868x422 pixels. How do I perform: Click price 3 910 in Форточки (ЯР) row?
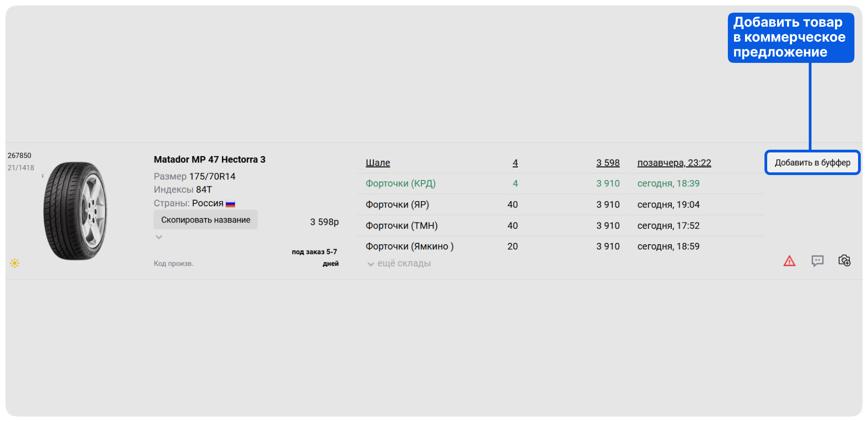(x=608, y=204)
